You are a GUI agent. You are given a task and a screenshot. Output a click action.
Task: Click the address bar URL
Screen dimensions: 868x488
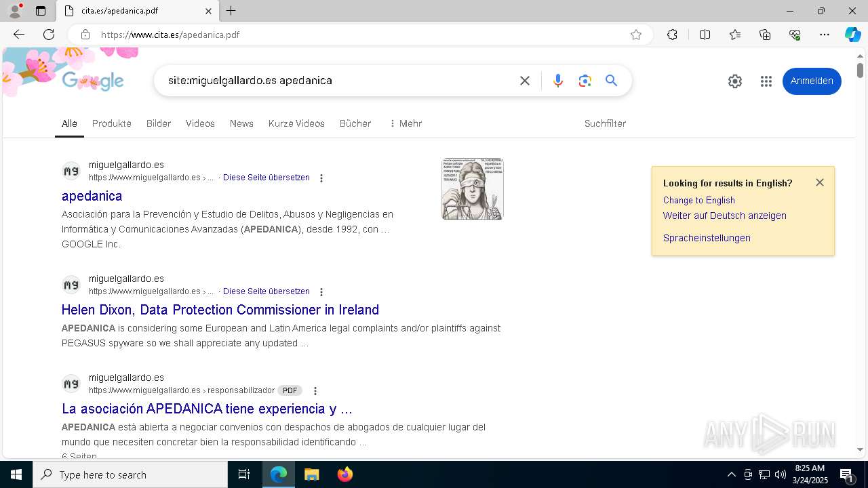click(x=170, y=35)
